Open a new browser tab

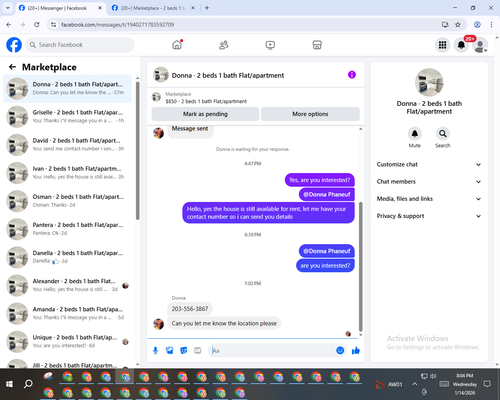pos(207,8)
